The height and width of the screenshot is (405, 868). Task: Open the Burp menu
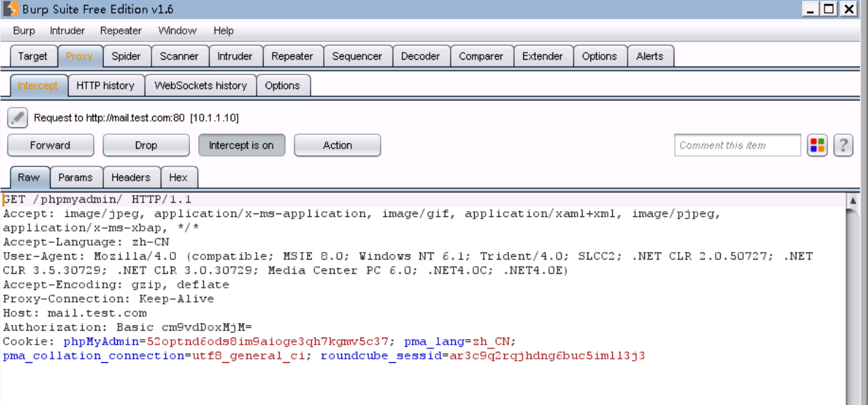[x=24, y=31]
